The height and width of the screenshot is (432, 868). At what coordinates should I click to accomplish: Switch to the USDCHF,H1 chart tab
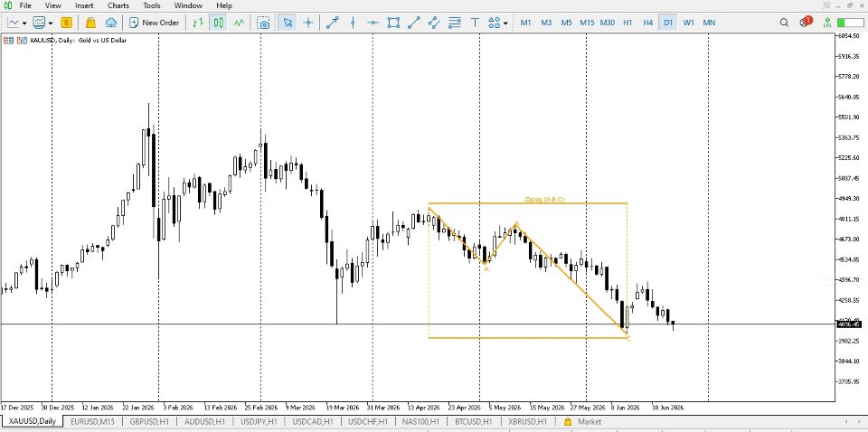367,421
